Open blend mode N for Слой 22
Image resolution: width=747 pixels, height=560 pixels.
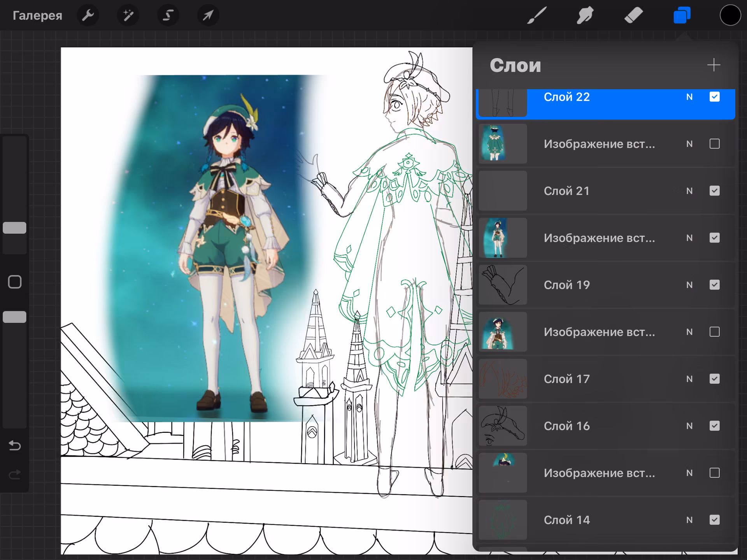[x=689, y=97]
